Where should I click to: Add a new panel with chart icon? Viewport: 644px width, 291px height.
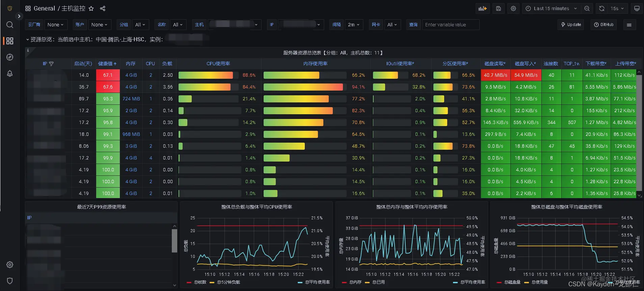pos(483,8)
